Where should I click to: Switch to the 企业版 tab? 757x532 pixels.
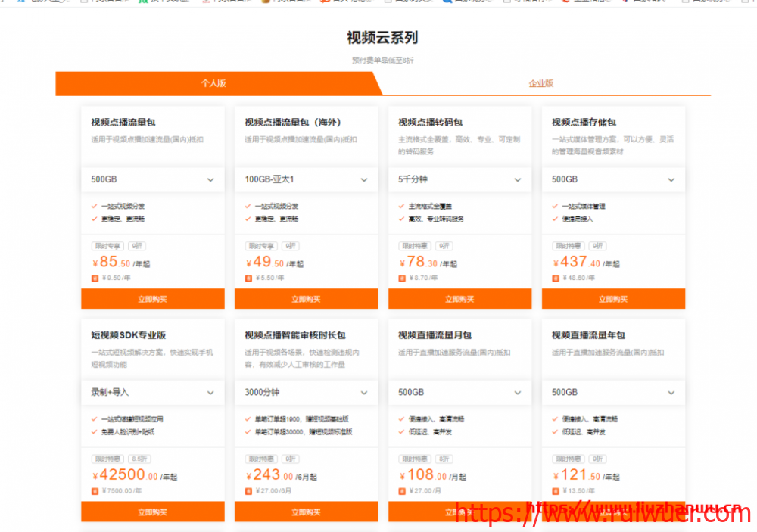pyautogui.click(x=540, y=83)
